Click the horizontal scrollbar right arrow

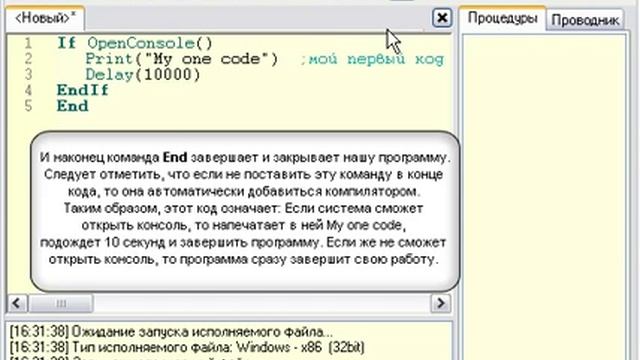(441, 303)
